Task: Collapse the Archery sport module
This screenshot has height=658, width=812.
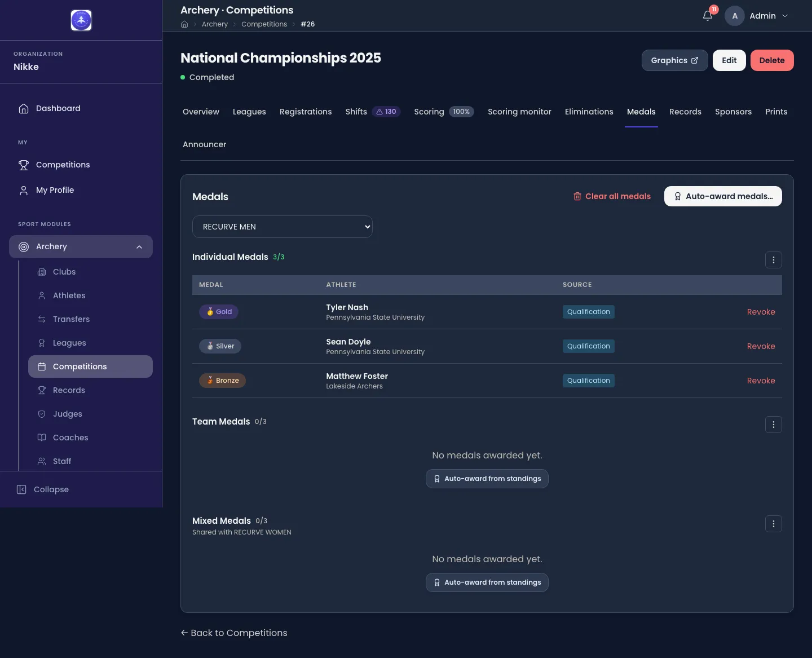Action: [x=81, y=246]
